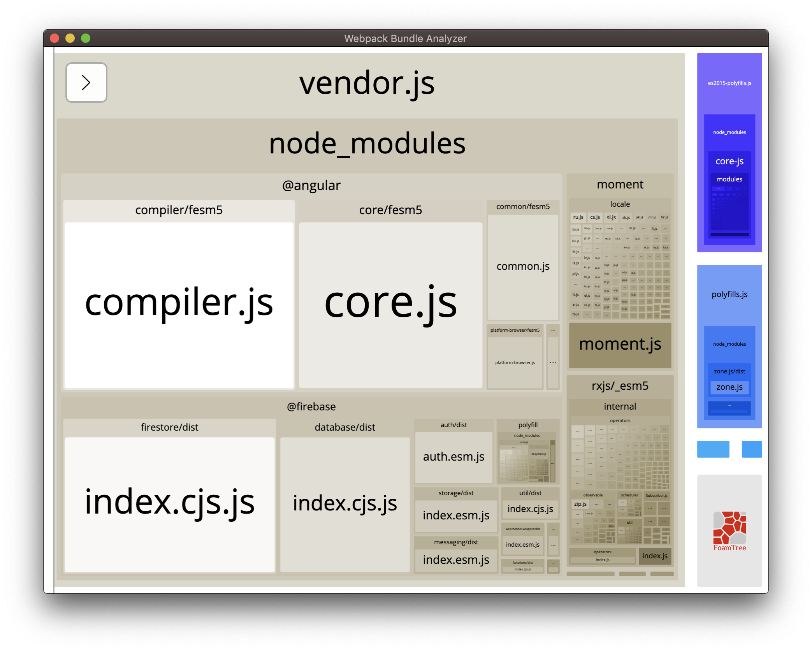The image size is (812, 651).
Task: Select the moment.js module tile
Action: (x=620, y=344)
